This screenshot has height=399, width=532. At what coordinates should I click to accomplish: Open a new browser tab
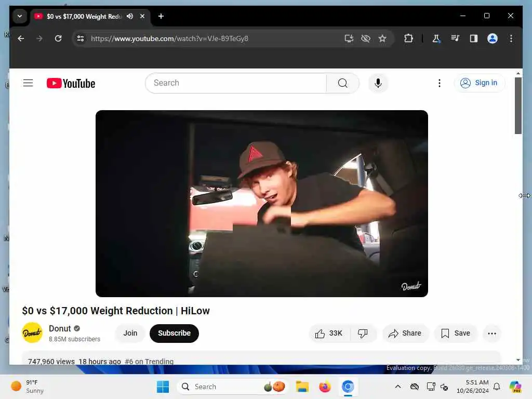click(161, 16)
